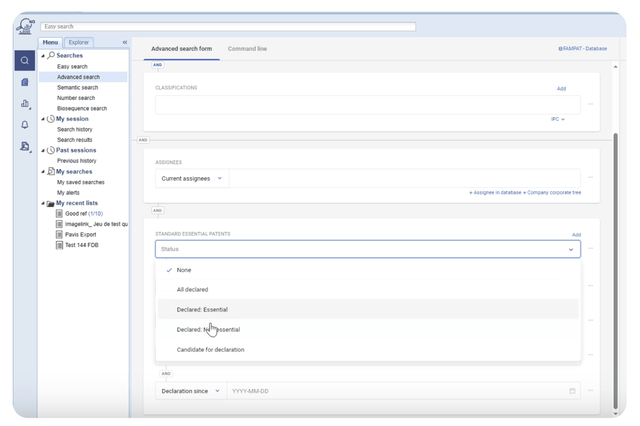Open the calendar picker in the date field
Image resolution: width=640 pixels, height=426 pixels.
[573, 391]
